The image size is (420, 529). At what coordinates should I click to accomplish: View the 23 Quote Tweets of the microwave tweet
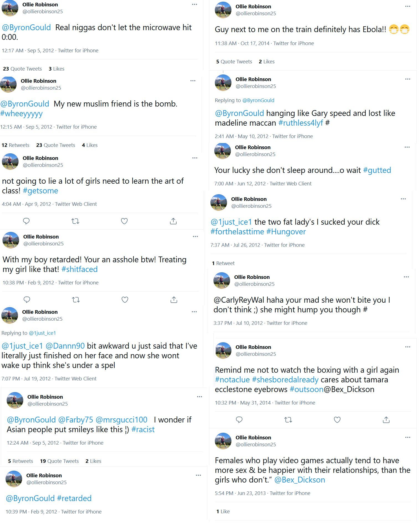pyautogui.click(x=22, y=69)
